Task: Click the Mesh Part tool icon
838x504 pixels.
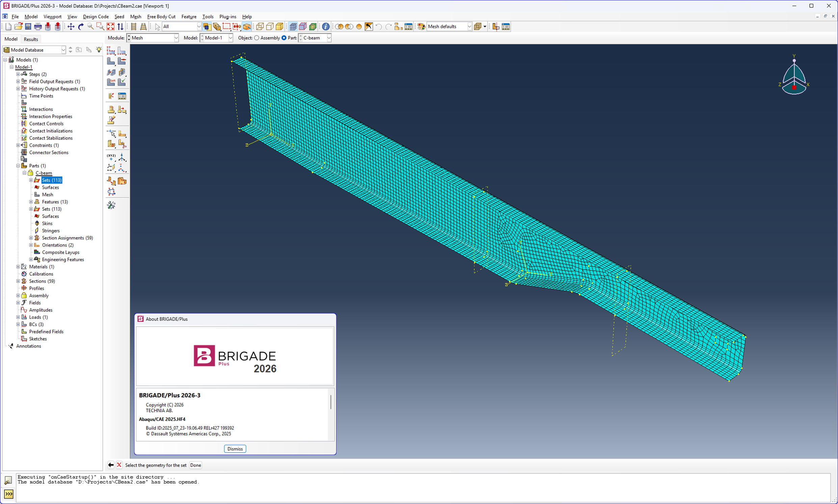Action: pyautogui.click(x=111, y=61)
